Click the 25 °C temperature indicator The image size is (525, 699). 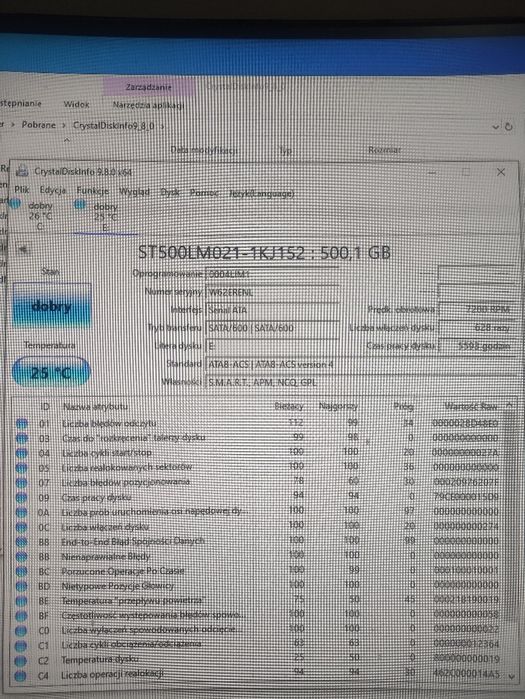coord(51,372)
